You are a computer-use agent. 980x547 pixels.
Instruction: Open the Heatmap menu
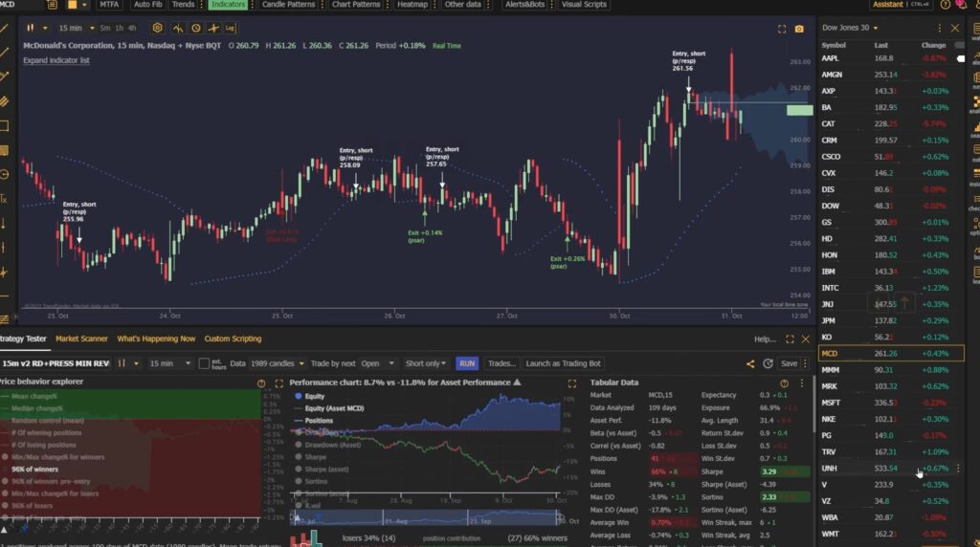click(x=412, y=5)
